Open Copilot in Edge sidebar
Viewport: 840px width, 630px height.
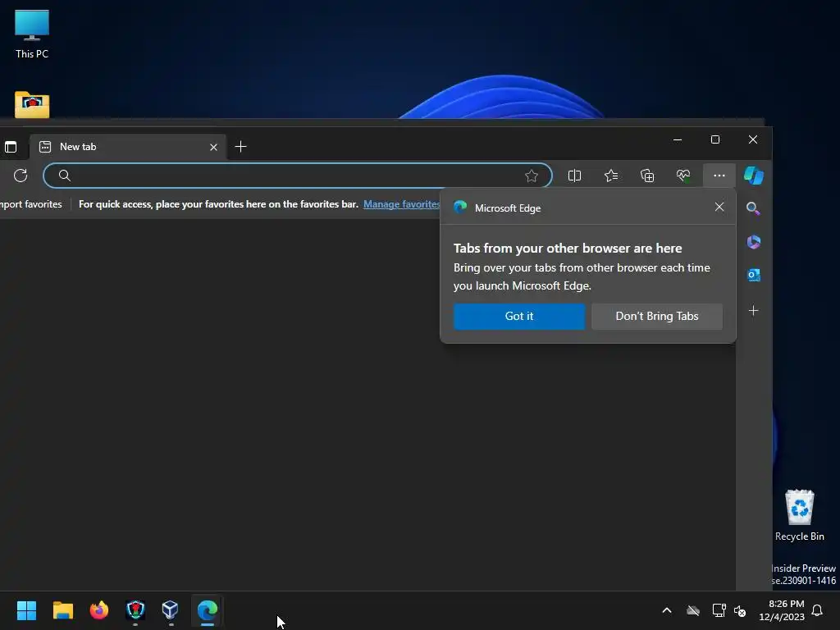(754, 176)
